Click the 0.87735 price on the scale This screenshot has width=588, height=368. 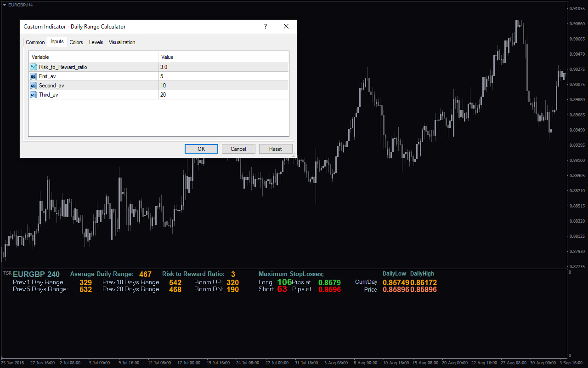point(577,267)
